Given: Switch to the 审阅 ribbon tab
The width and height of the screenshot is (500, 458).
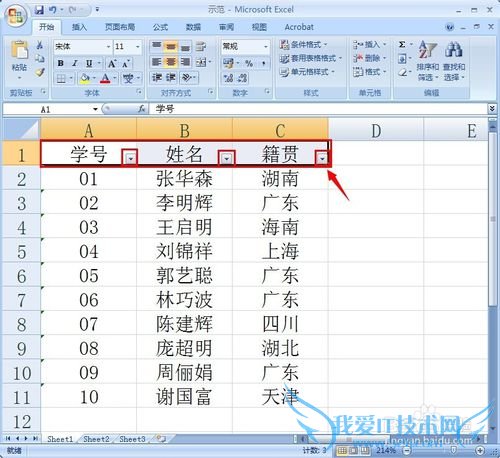Looking at the screenshot, I should pos(226,27).
